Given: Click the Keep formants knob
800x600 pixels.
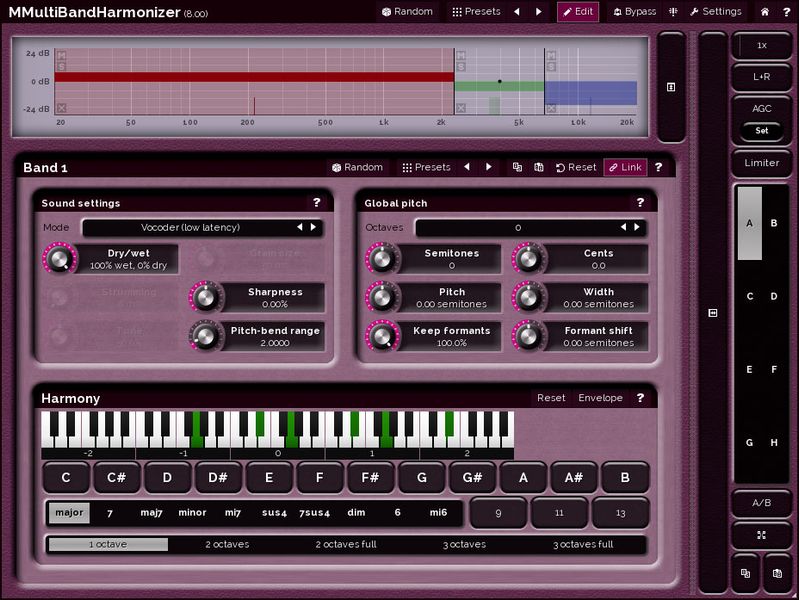Looking at the screenshot, I should [x=382, y=336].
